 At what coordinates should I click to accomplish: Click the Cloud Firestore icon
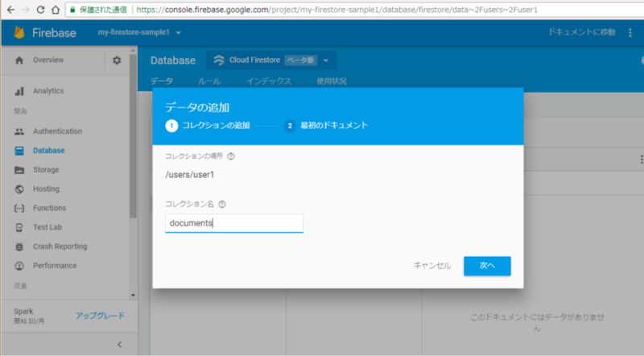219,60
